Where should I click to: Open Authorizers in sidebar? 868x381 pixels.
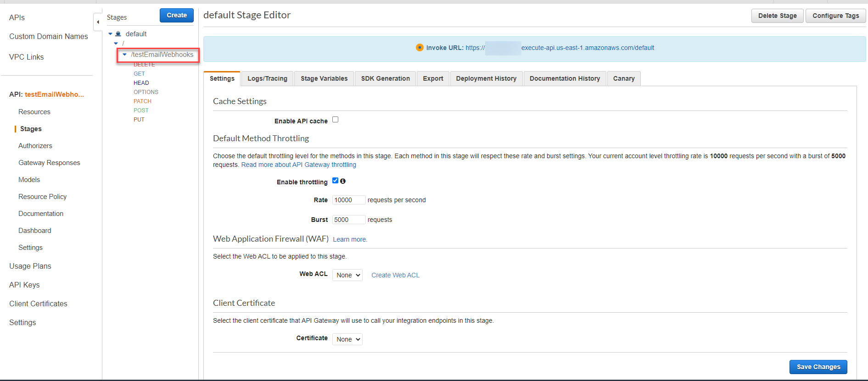[35, 146]
